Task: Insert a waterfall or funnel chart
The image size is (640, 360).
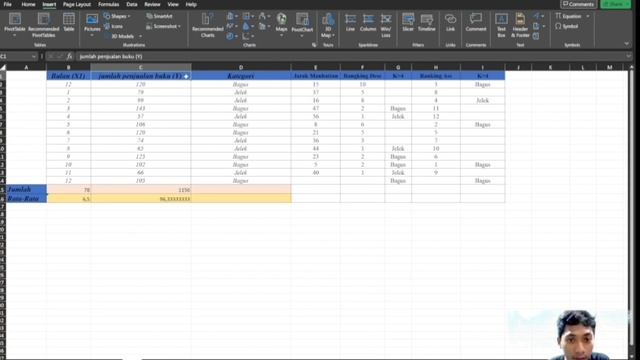Action: (263, 16)
